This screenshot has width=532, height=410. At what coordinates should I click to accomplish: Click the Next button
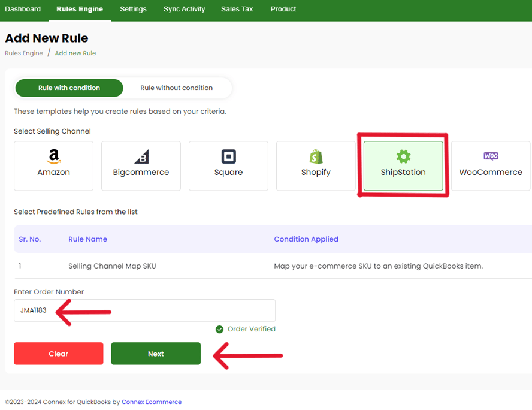[x=155, y=354]
